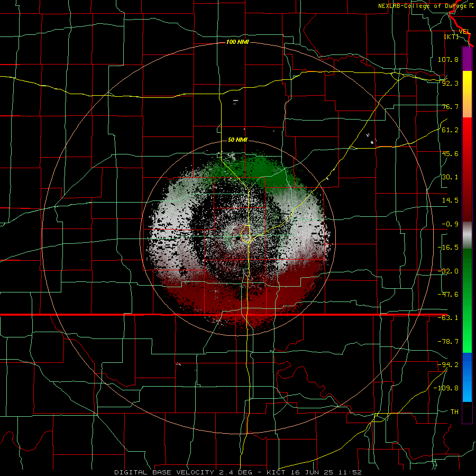Viewport: 476px width, 476px height.
Task: Click the 107.8 legend value
Action: coord(448,59)
